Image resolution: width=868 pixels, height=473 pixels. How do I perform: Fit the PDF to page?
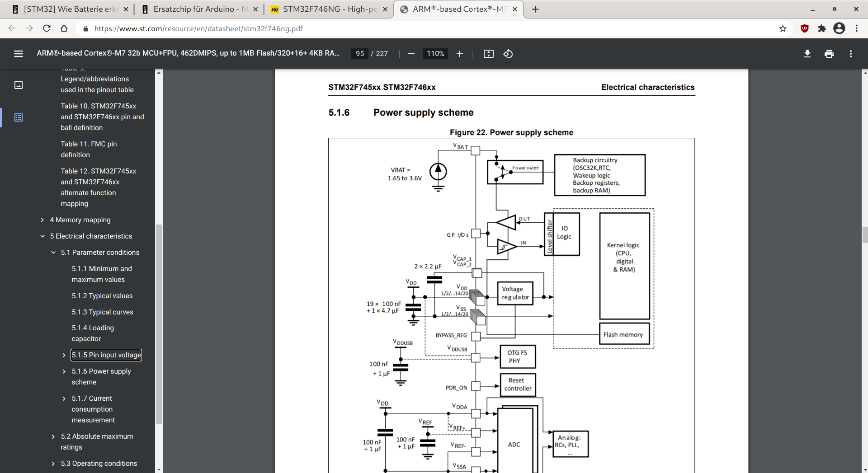point(489,54)
